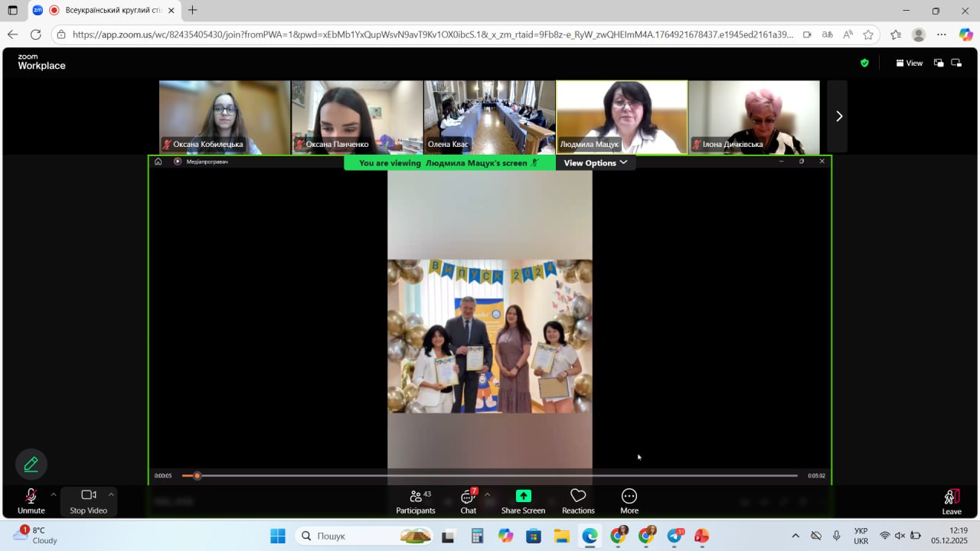This screenshot has height=551, width=980.
Task: Open the Reactions heart icon
Action: coord(578,496)
